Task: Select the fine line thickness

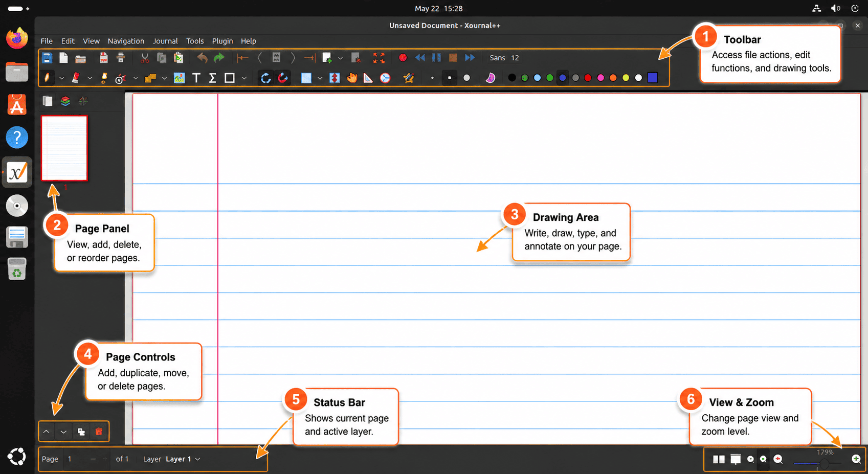Action: [x=432, y=78]
